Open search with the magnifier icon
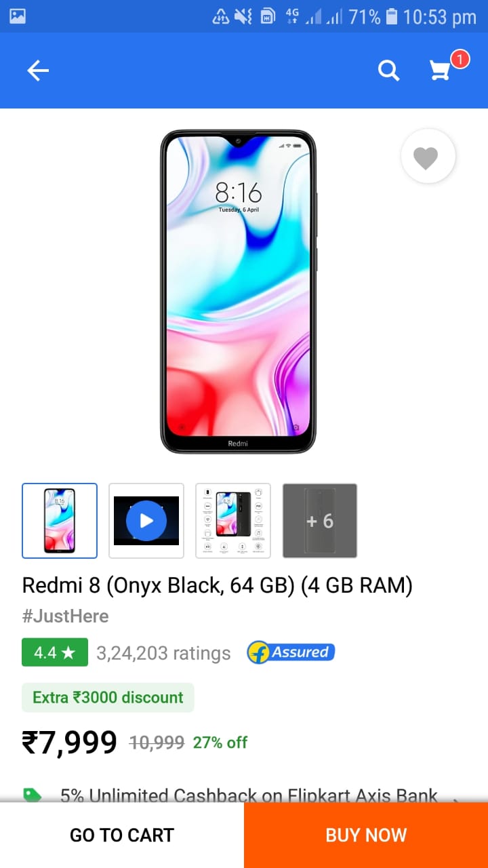 388,71
